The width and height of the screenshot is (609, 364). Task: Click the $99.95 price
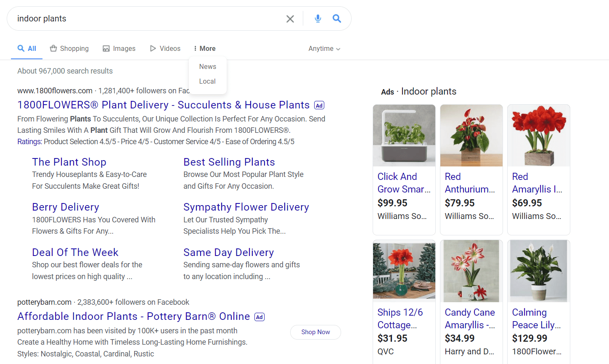392,203
